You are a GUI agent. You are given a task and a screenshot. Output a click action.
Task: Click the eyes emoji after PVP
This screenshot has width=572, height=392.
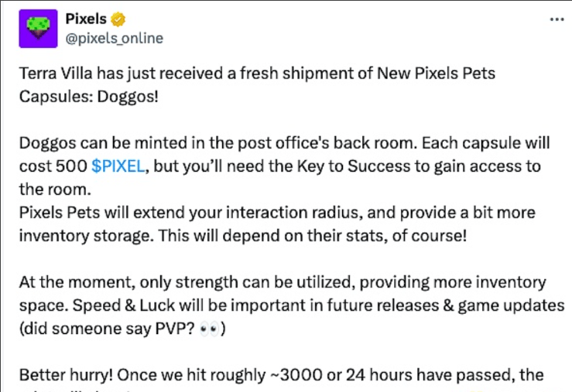point(207,327)
